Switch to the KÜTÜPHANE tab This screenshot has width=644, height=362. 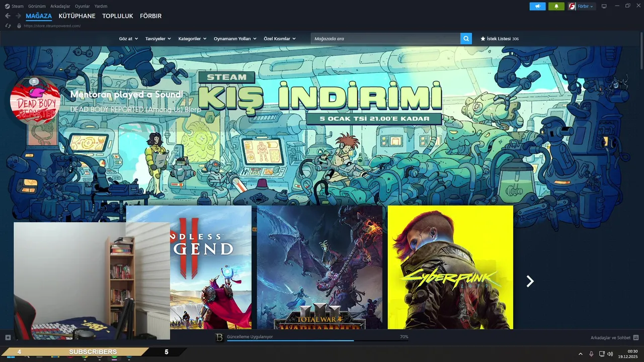pos(77,16)
